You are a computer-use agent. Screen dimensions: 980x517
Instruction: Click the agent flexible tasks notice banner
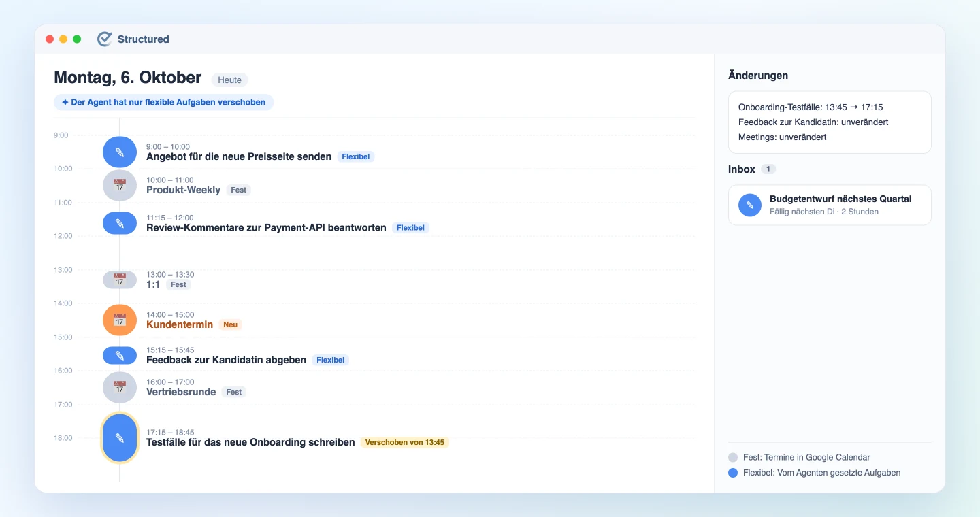164,102
